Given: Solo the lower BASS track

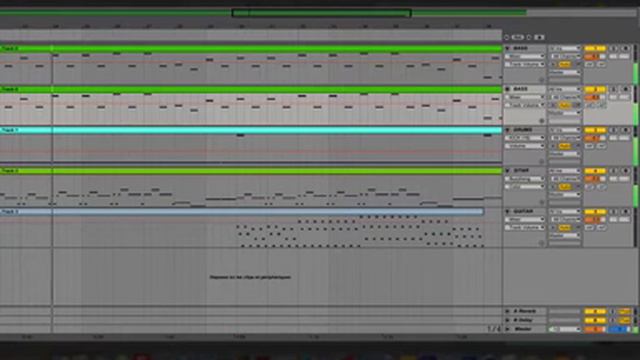Looking at the screenshot, I should 613,89.
